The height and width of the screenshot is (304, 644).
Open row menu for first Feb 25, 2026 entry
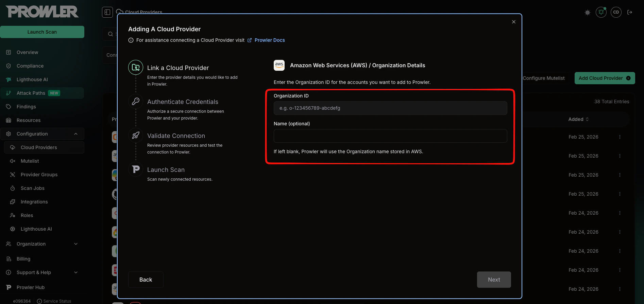620,137
